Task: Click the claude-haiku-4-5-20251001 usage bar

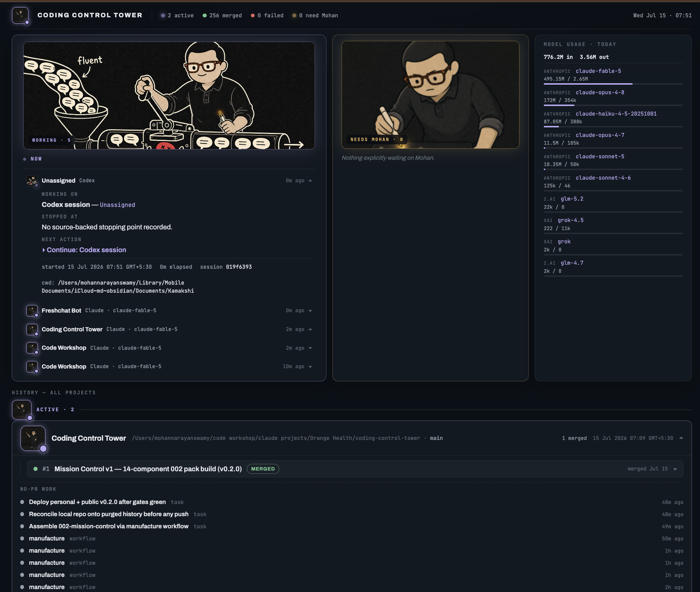Action: 613,127
